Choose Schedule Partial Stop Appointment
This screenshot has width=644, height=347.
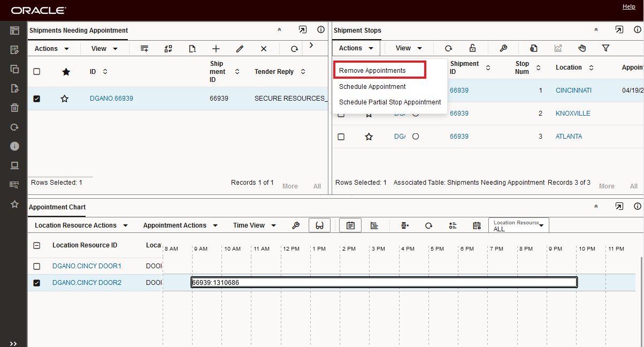pyautogui.click(x=390, y=102)
